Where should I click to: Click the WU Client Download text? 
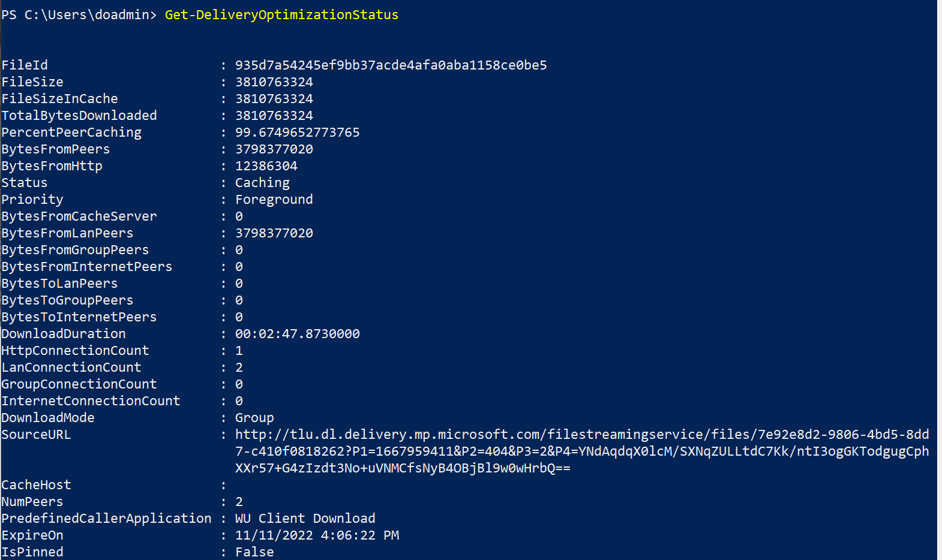305,519
